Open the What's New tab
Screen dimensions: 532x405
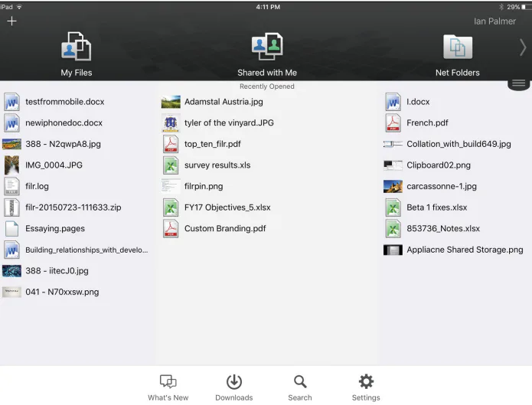pyautogui.click(x=168, y=387)
